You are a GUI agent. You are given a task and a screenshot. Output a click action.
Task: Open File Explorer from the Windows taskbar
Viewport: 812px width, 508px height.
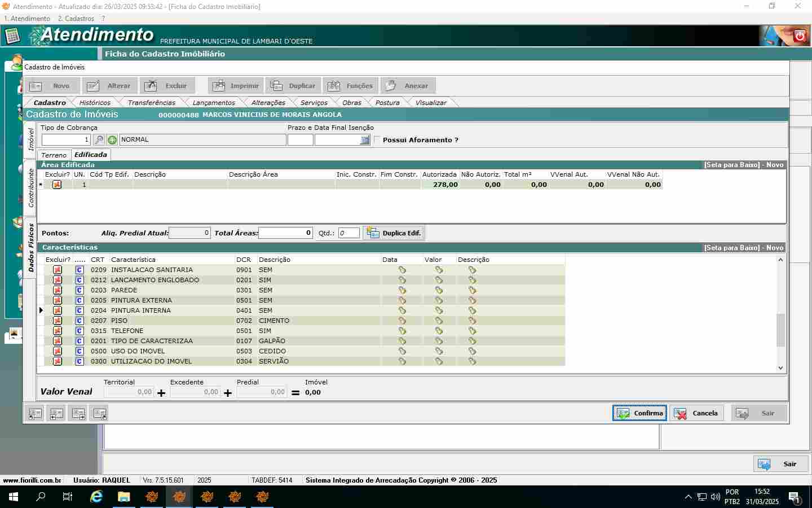[x=123, y=497]
